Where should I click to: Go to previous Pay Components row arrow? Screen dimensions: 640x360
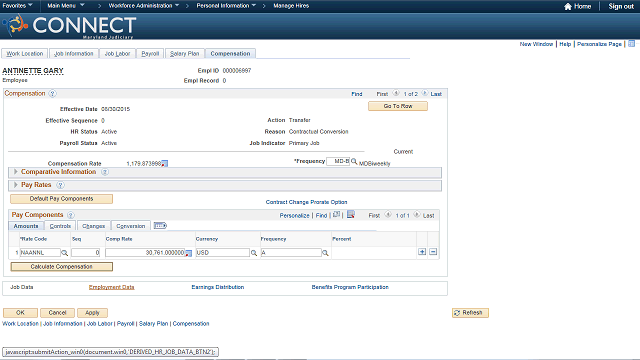tap(388, 215)
